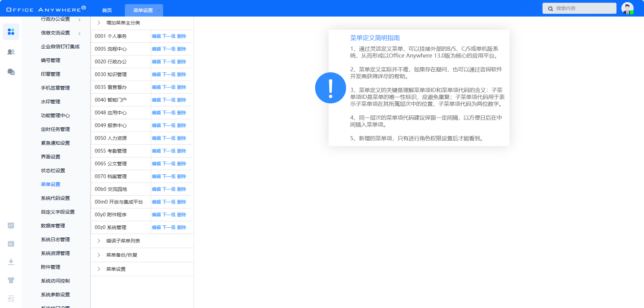Switch to the 首页 tab
This screenshot has height=308, width=644.
tap(107, 10)
